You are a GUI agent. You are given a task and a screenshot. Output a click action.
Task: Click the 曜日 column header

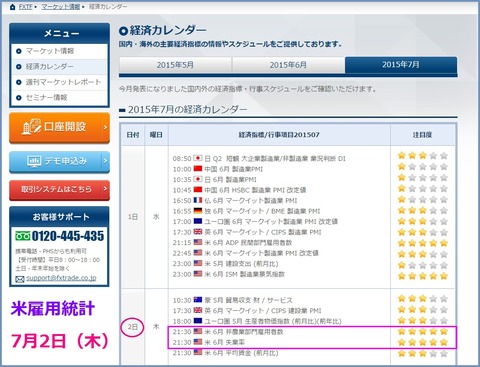(x=156, y=135)
